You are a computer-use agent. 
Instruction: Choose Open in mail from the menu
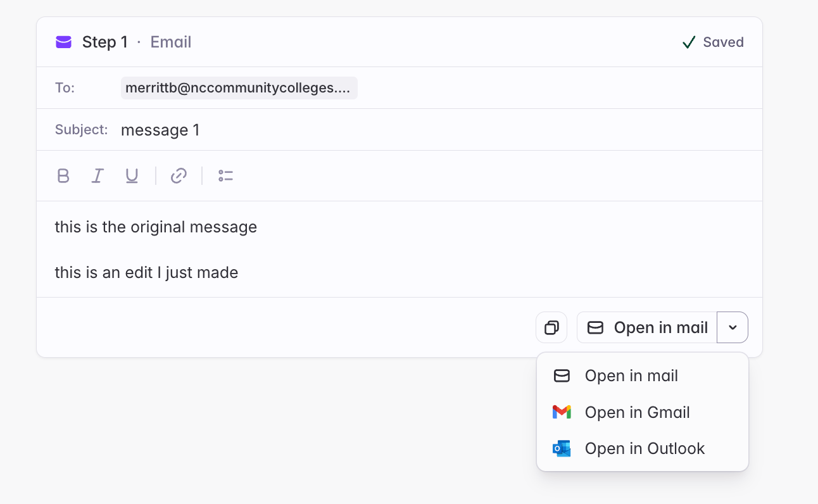tap(643, 375)
